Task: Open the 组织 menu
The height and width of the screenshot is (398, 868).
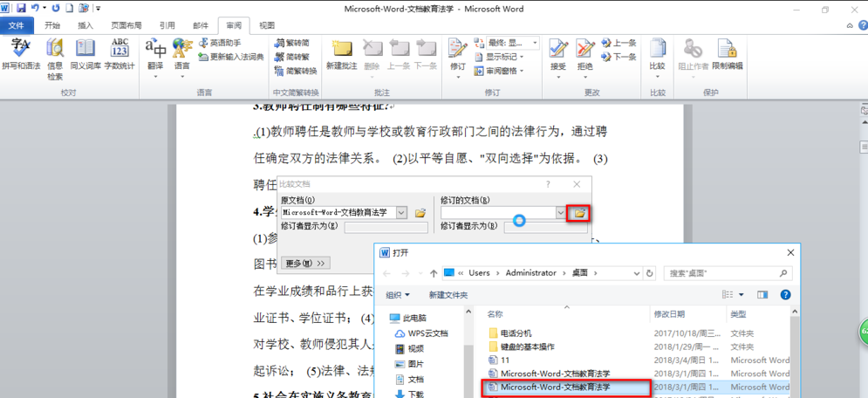Action: coord(398,295)
